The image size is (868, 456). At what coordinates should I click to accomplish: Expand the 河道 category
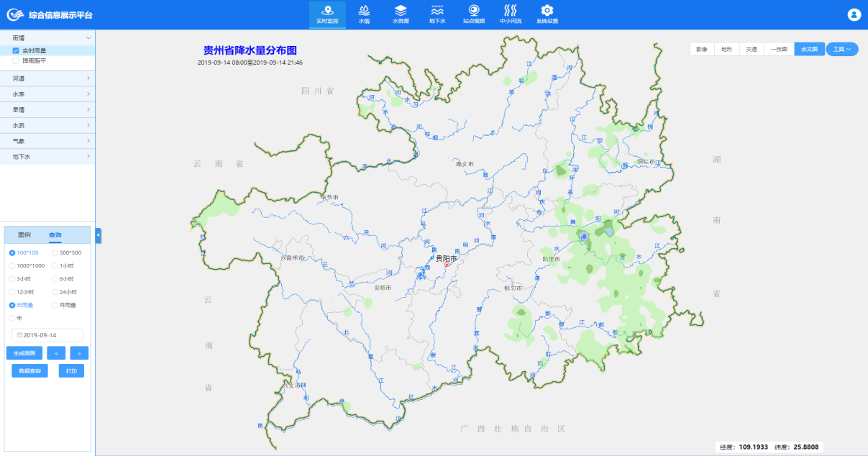point(47,78)
